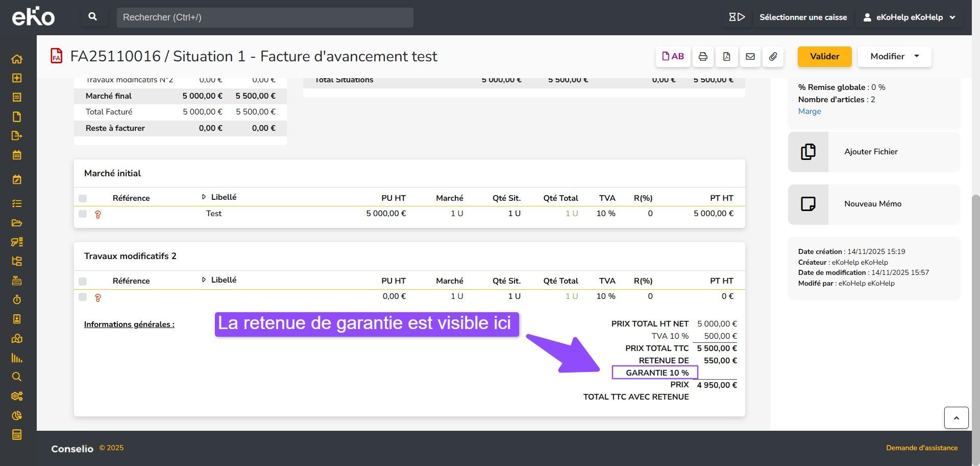Export the invoice with the PDF icon
980x466 pixels.
[726, 57]
